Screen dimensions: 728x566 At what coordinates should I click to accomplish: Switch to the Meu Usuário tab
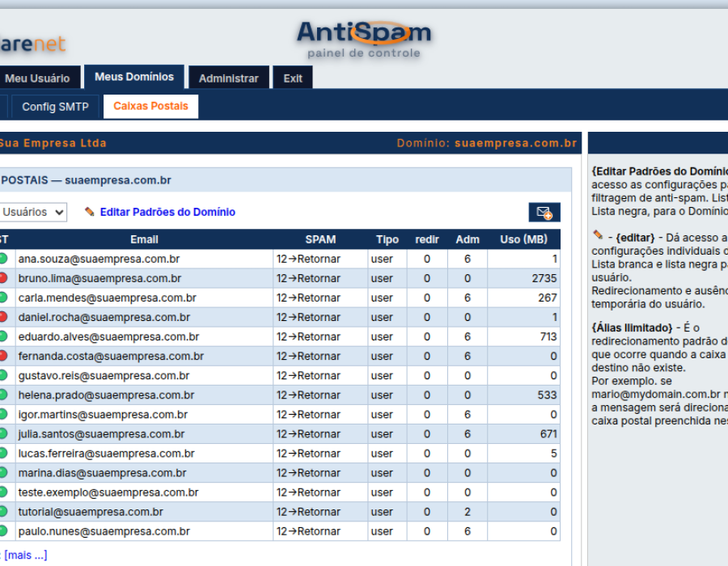[39, 78]
